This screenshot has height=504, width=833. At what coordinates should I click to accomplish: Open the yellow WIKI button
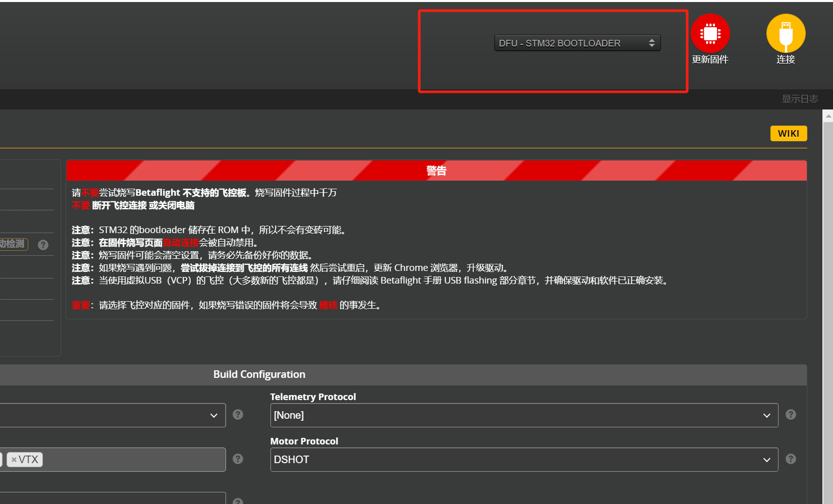coord(788,134)
